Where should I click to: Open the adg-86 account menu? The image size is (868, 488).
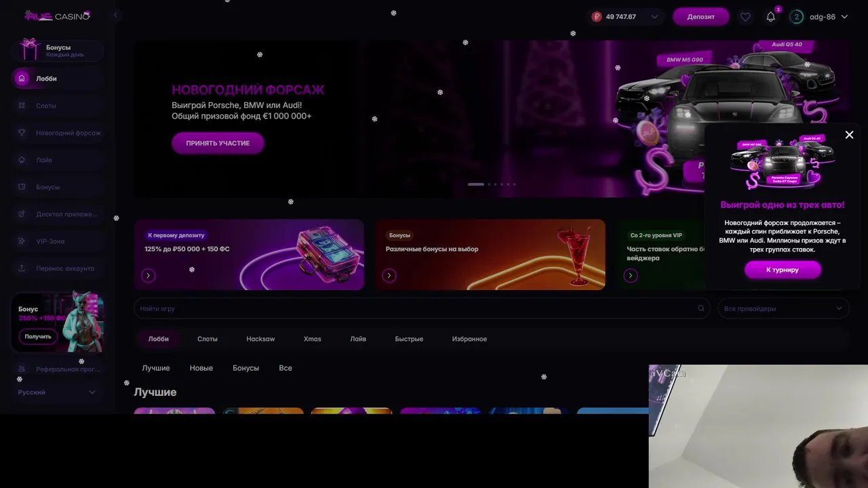pos(828,17)
